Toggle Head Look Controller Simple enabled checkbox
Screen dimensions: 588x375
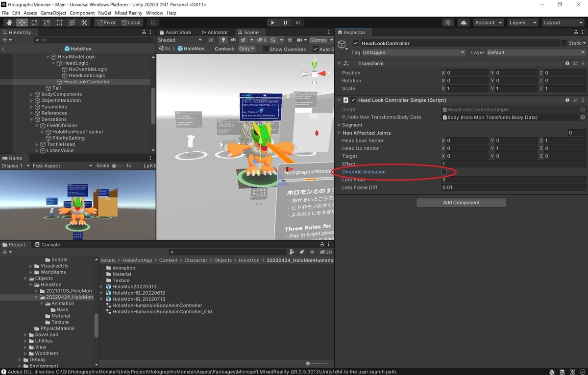pos(353,100)
